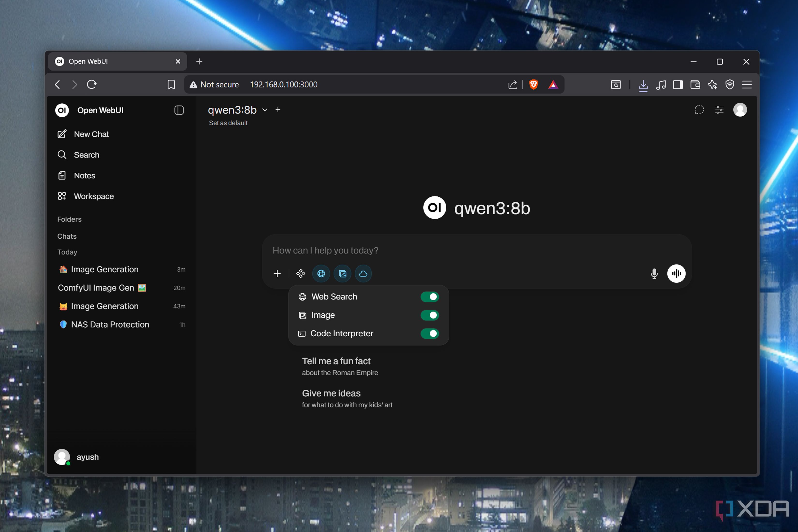Open Leo AI sparkle icon in toolbar
Screen dimensions: 798x532
(x=712, y=84)
